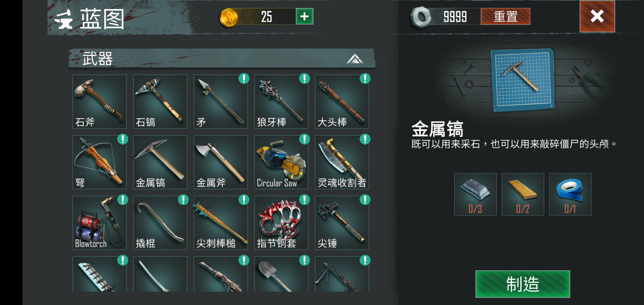Tap the blue tape material slot
Screen dimensions: 644x305
(x=570, y=194)
